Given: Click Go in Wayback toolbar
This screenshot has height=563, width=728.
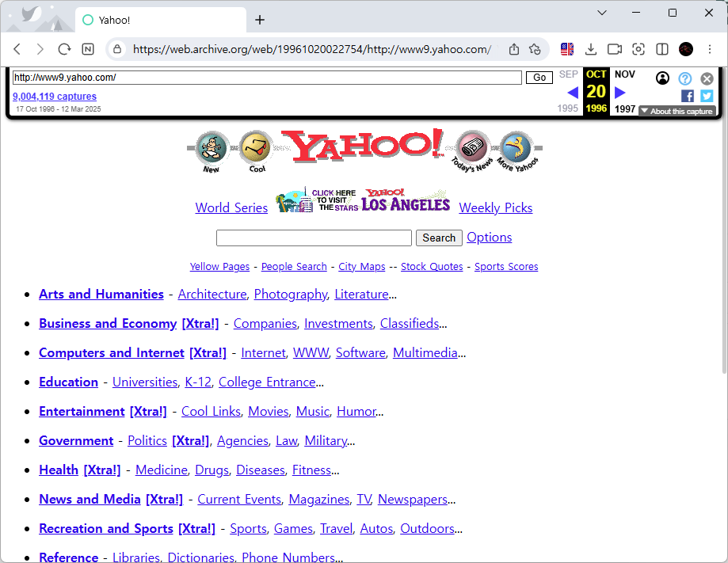Looking at the screenshot, I should tap(539, 78).
